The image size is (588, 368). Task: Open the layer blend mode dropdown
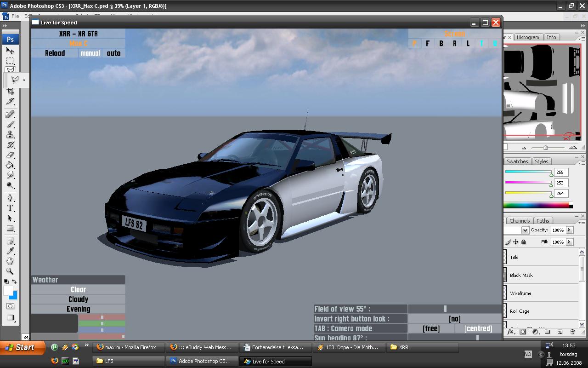(x=525, y=230)
